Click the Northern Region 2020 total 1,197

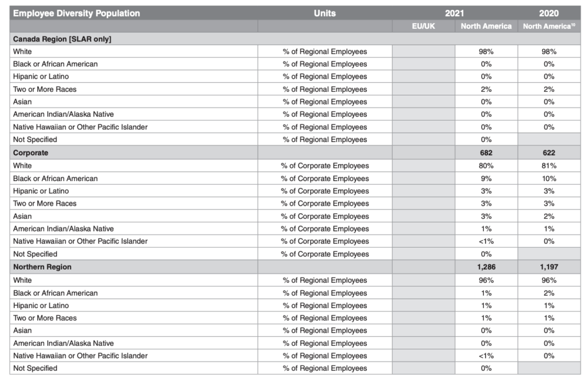coord(549,267)
